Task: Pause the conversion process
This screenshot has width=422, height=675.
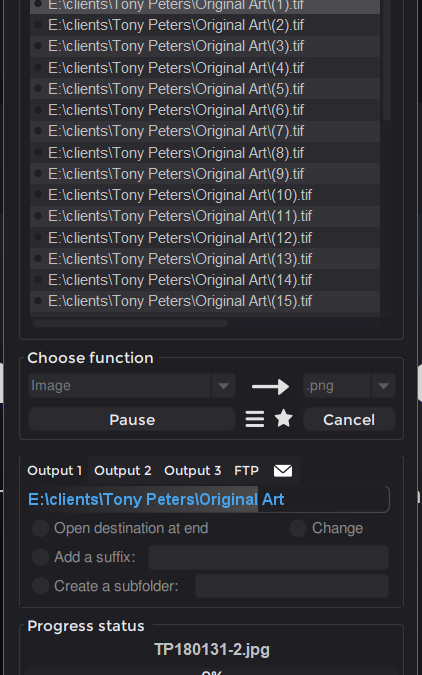Action: tap(132, 419)
